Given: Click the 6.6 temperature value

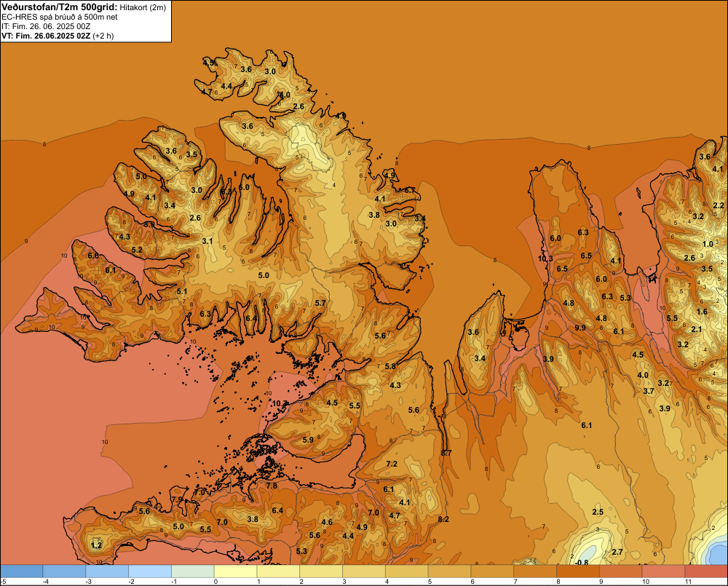Looking at the screenshot, I should click(93, 256).
